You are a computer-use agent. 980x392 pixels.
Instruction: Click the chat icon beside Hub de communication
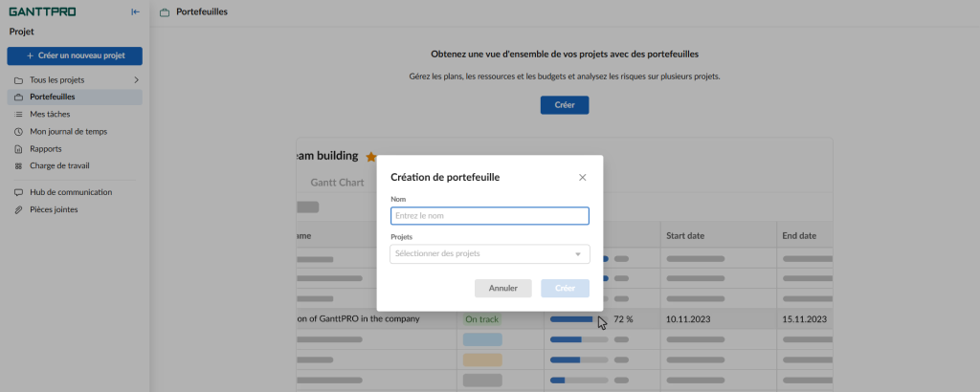[x=18, y=192]
